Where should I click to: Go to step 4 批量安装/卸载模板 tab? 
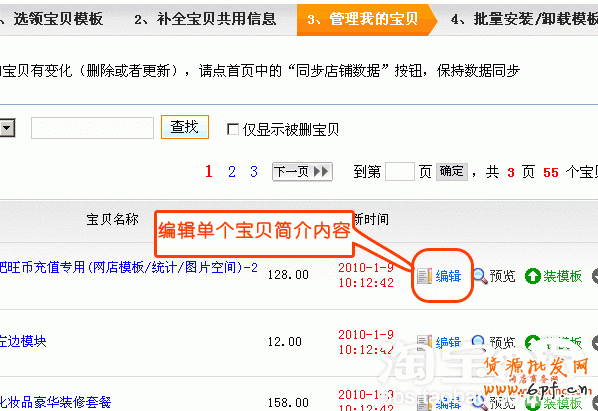click(x=524, y=19)
